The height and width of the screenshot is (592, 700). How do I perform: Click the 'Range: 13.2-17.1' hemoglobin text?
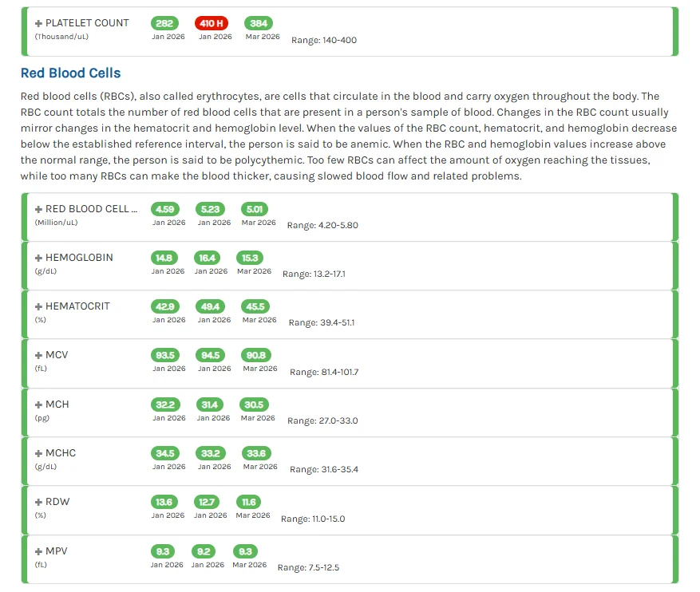click(x=314, y=274)
